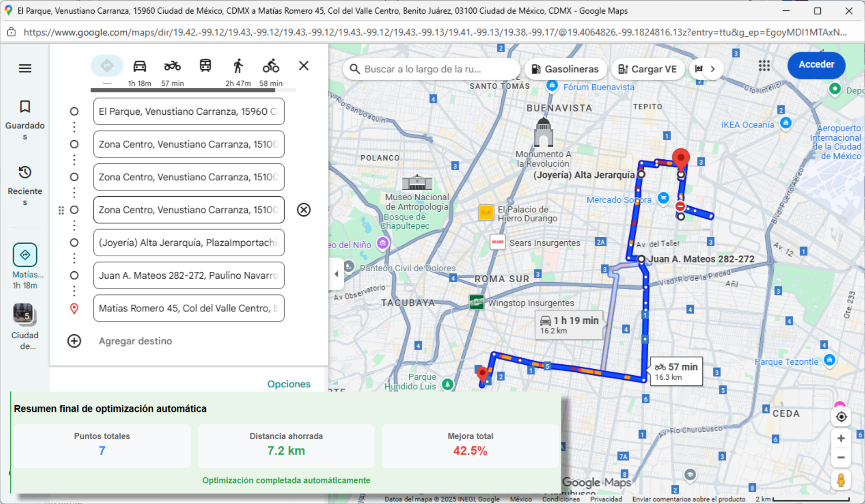Center map on my location

841,417
